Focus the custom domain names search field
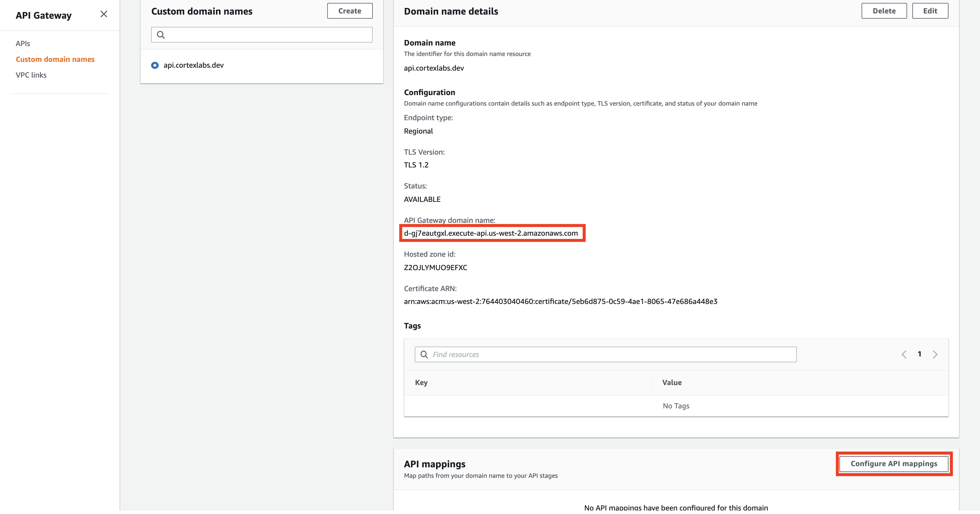 (x=266, y=35)
